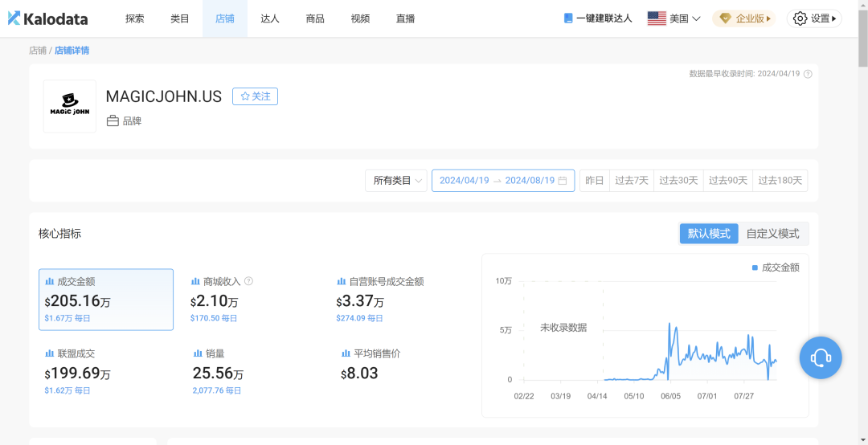The height and width of the screenshot is (445, 868).
Task: Toggle the 成交金额 chart legend item
Action: click(776, 268)
